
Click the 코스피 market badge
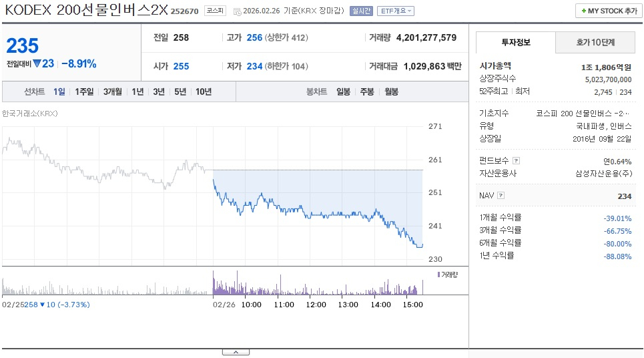pos(215,11)
